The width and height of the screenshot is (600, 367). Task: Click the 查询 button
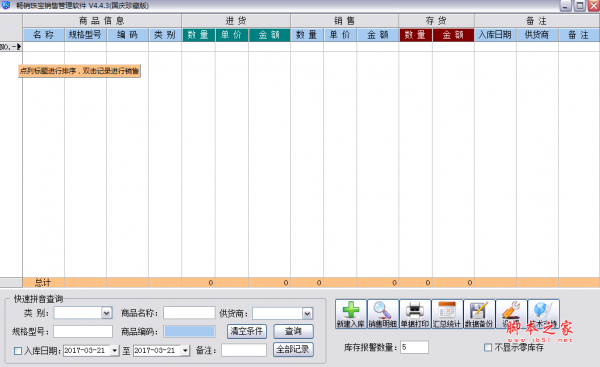[x=293, y=331]
